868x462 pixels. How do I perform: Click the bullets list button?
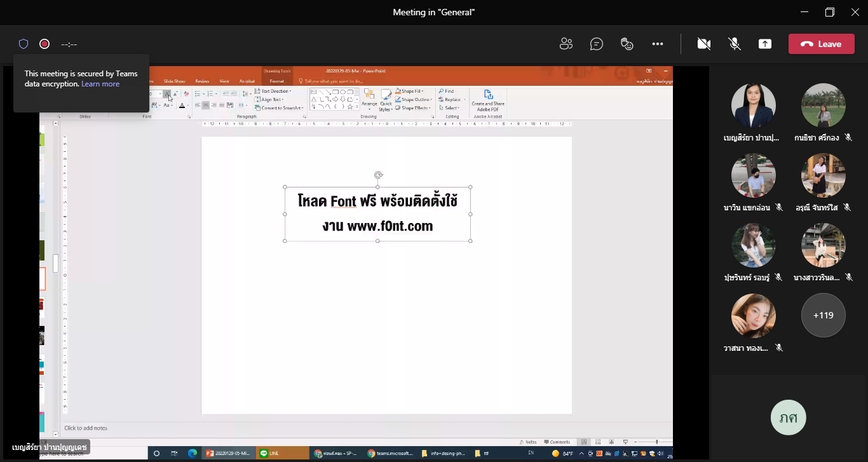198,93
